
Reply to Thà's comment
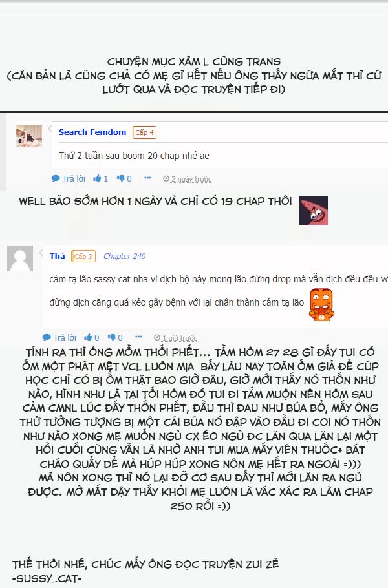[x=59, y=337]
